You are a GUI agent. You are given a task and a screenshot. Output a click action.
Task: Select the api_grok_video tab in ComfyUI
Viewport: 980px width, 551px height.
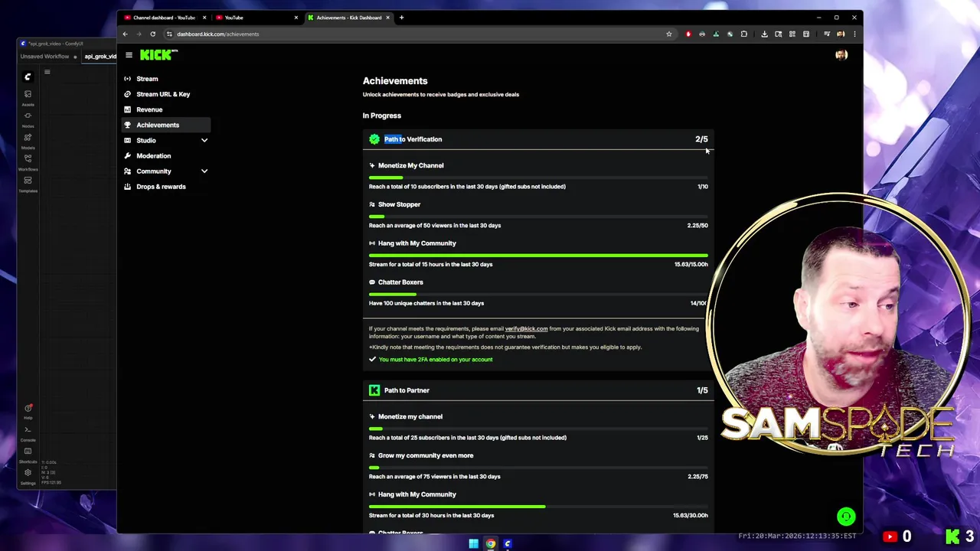coord(100,57)
